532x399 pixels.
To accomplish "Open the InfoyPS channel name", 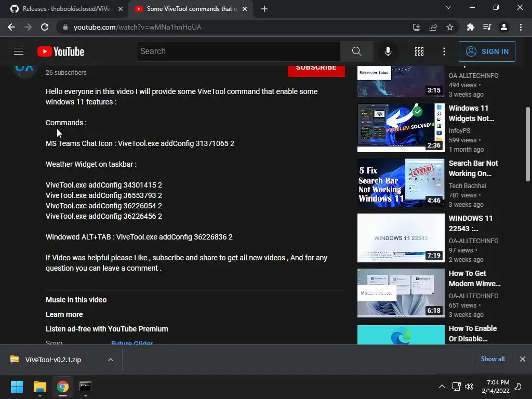I will click(459, 130).
